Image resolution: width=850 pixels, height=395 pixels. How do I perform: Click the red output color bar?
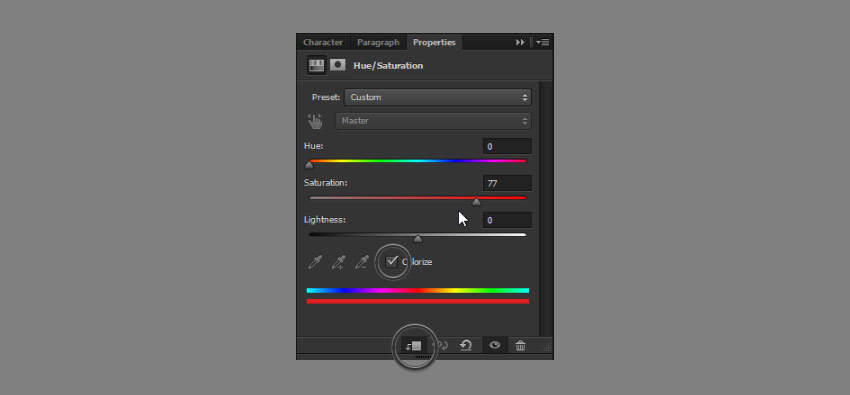click(417, 301)
